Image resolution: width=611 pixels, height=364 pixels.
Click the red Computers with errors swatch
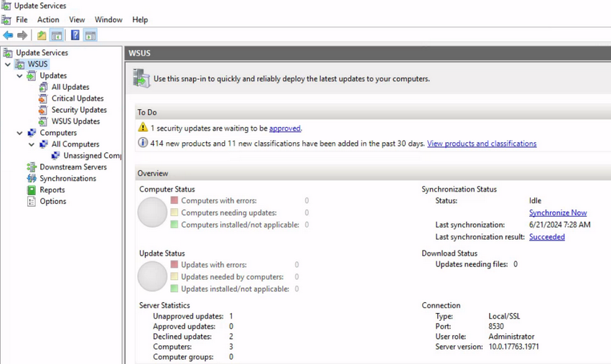[174, 200]
